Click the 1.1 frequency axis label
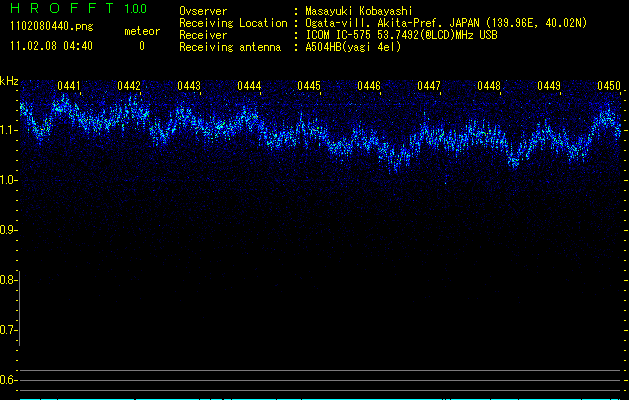Viewport: 629px width, 400px height. pyautogui.click(x=8, y=130)
